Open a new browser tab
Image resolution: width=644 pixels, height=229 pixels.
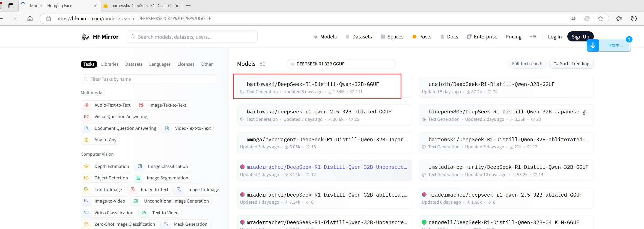click(188, 6)
